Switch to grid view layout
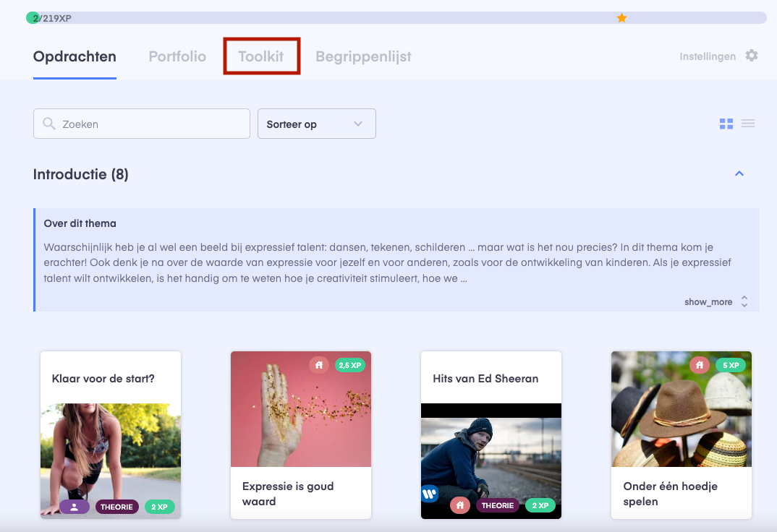The width and height of the screenshot is (777, 532). point(726,124)
